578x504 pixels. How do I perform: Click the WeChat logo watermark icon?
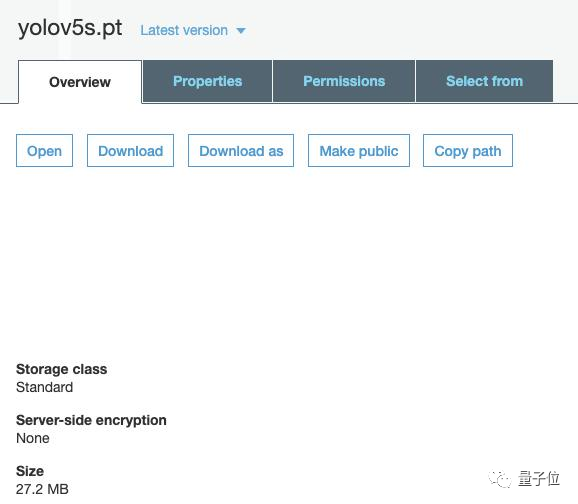pyautogui.click(x=500, y=479)
